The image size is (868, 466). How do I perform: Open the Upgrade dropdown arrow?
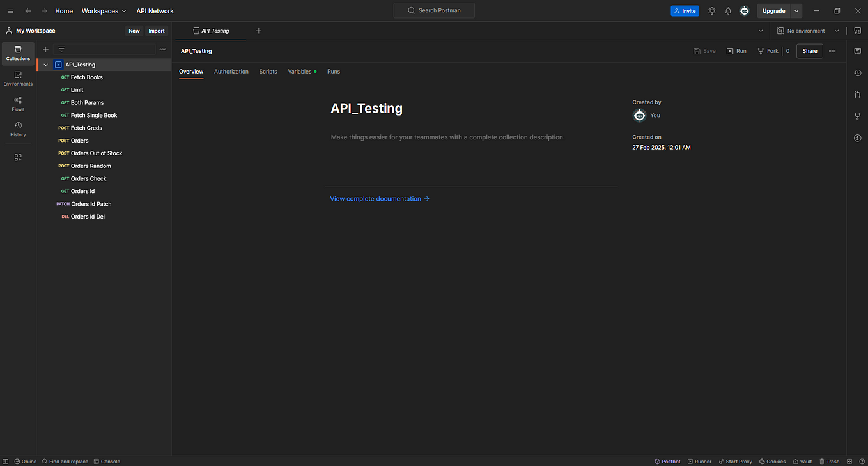(796, 11)
